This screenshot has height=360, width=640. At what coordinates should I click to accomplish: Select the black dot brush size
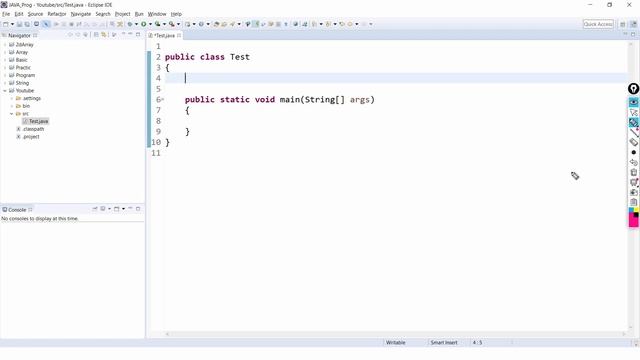click(x=633, y=152)
